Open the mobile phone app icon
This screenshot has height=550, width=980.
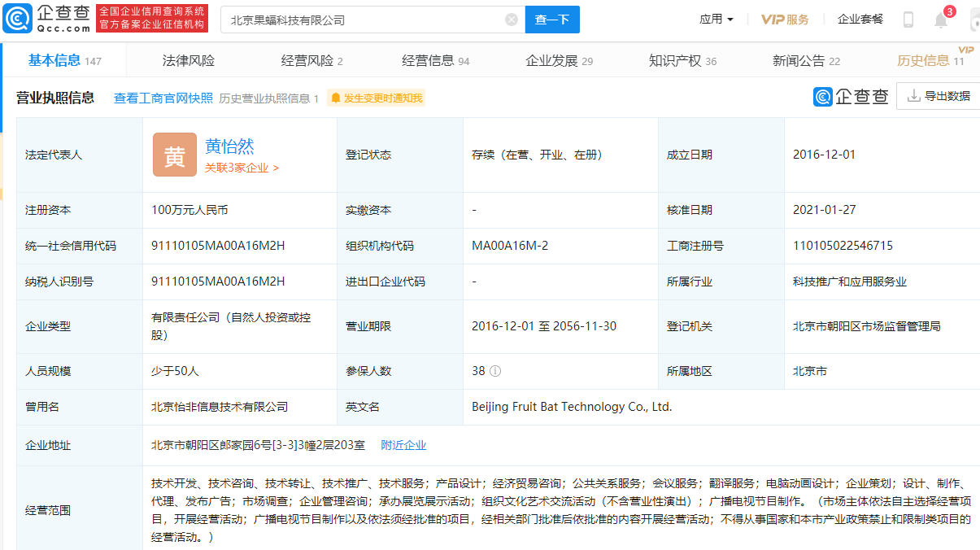point(908,20)
